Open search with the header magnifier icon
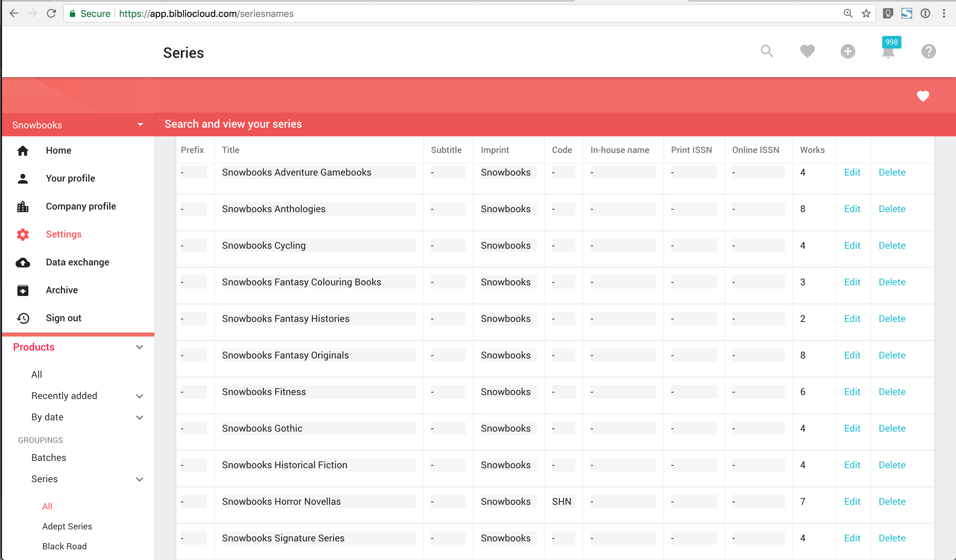Screen dimensions: 956x560 pyautogui.click(x=767, y=51)
